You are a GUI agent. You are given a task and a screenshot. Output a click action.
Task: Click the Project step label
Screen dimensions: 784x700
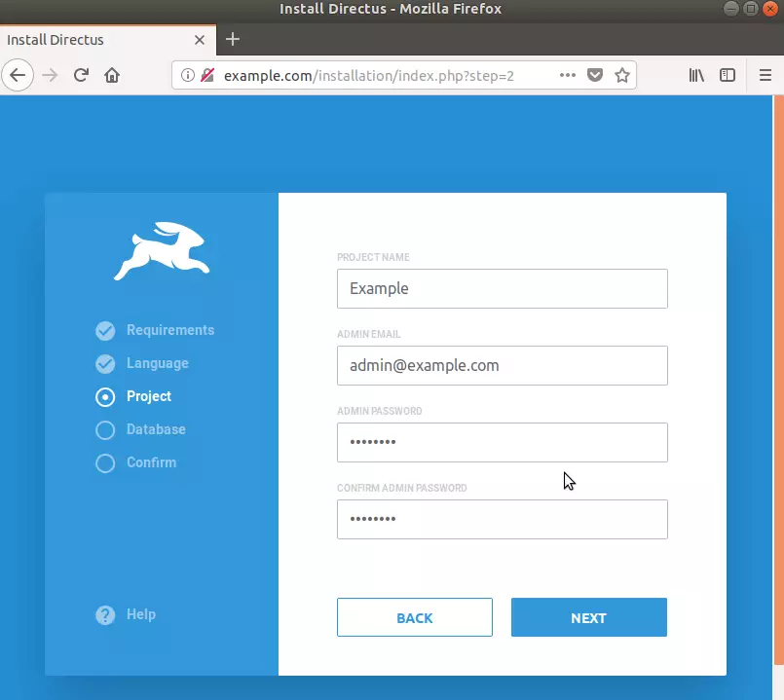(149, 396)
